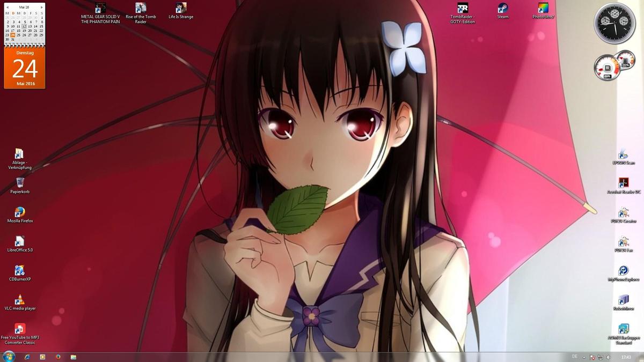Launch Firefox from the taskbar

pos(58,357)
